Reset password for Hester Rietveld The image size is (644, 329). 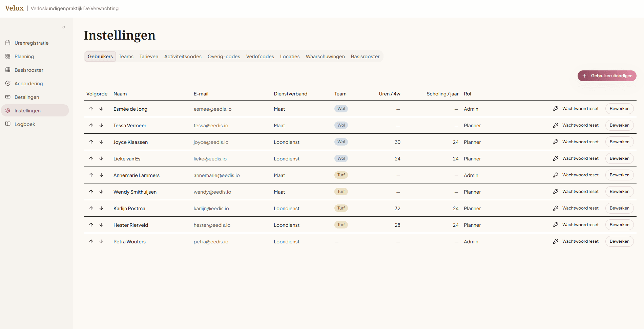pyautogui.click(x=576, y=225)
